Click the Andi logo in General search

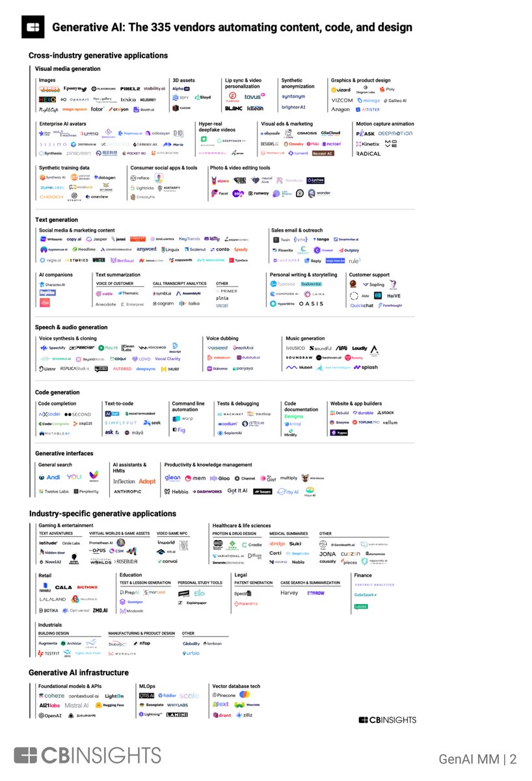tap(51, 477)
